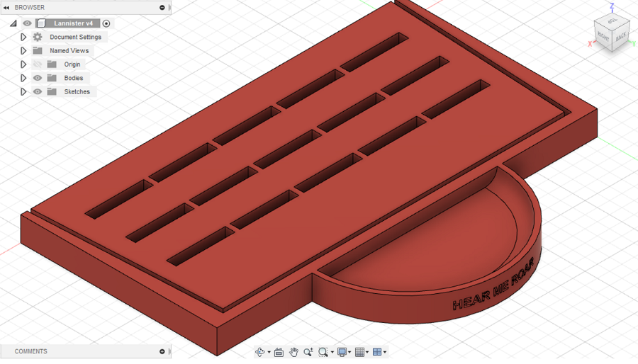
Task: Click the BROWSER panel title
Action: 29,7
